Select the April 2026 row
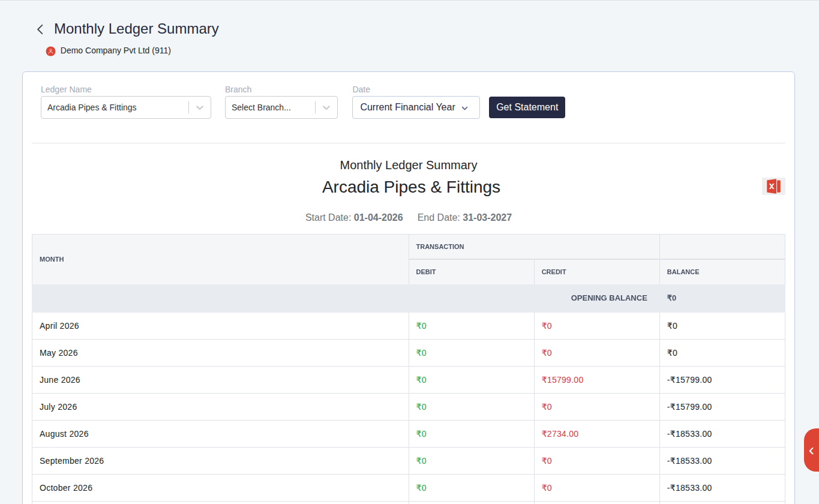819x504 pixels. [x=409, y=326]
